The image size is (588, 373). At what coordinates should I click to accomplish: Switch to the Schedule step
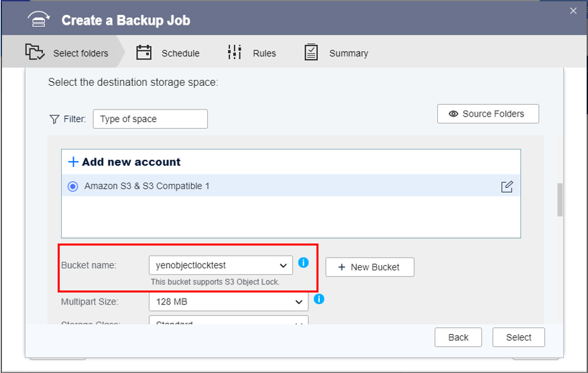[180, 53]
